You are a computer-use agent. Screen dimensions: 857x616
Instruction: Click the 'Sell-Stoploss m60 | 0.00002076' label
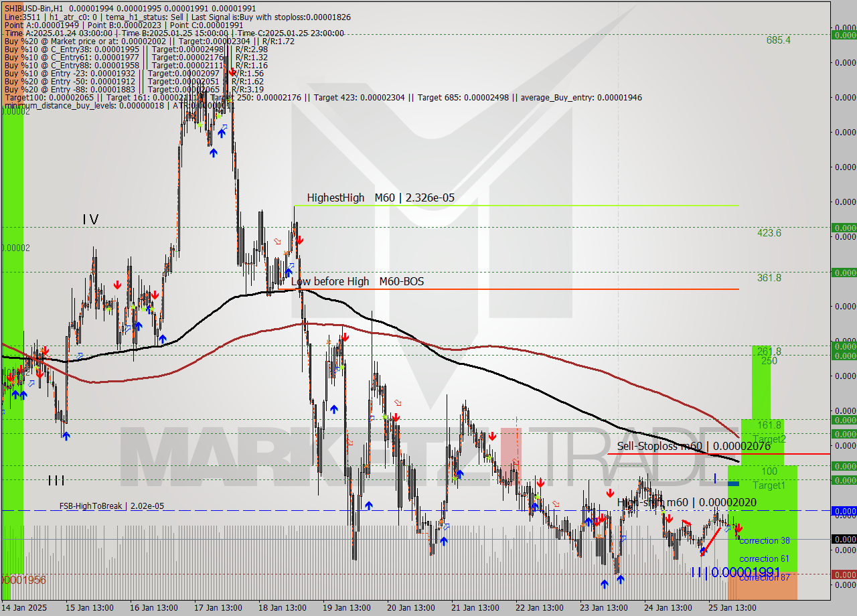point(694,446)
